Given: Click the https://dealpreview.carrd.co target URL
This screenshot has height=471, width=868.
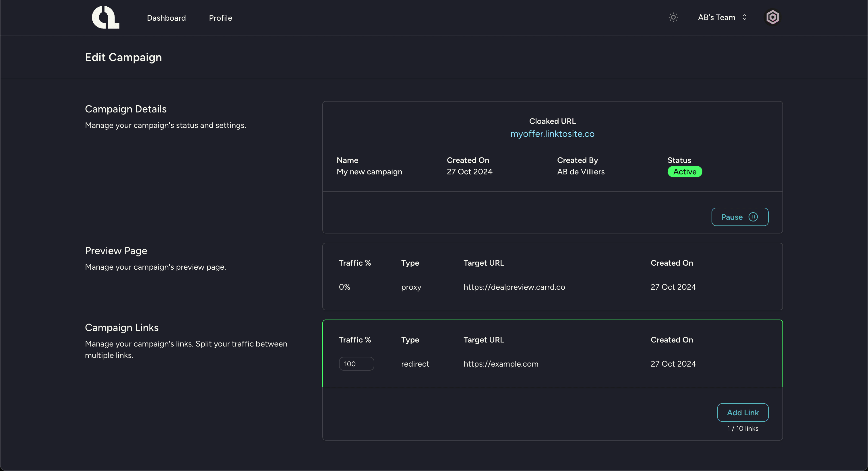Looking at the screenshot, I should coord(514,287).
